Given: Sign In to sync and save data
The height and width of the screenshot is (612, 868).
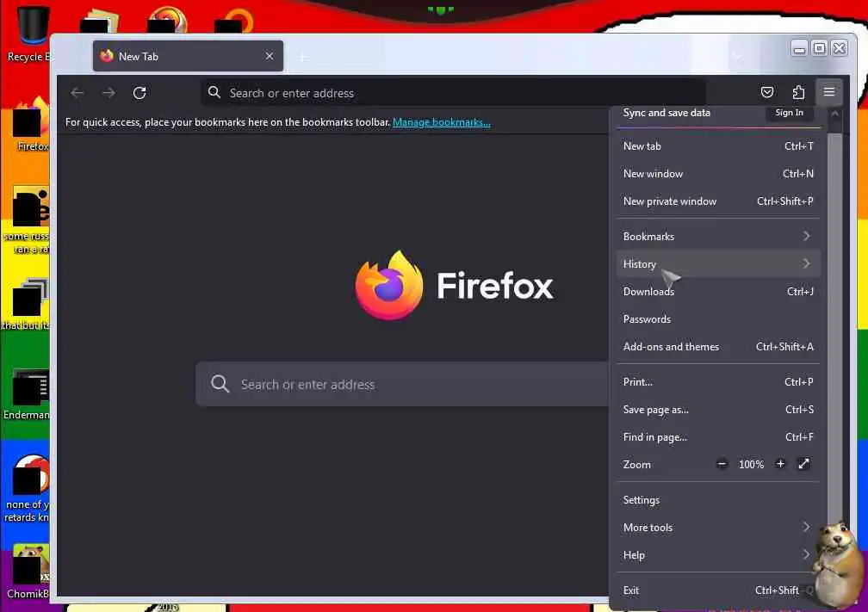Looking at the screenshot, I should coord(789,113).
